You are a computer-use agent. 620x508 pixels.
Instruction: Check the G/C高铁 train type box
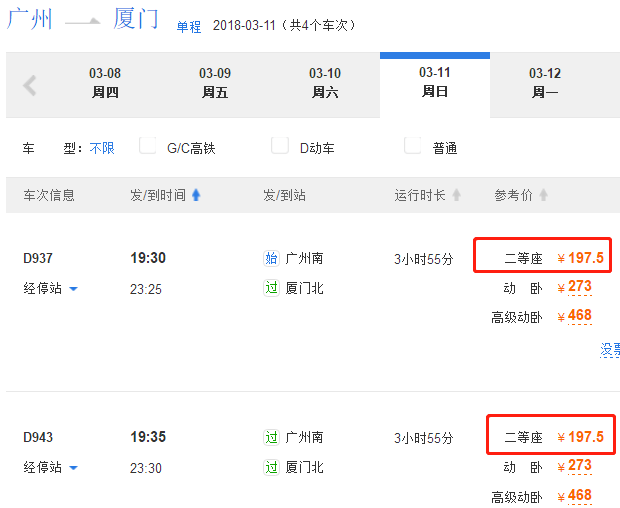[147, 145]
